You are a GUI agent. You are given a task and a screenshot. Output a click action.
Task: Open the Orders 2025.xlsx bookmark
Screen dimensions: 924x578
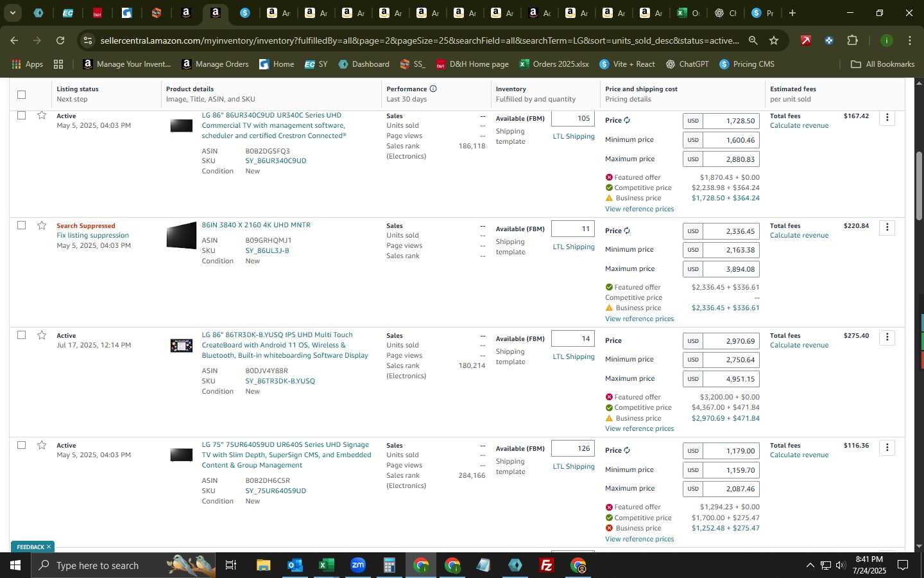tap(554, 64)
